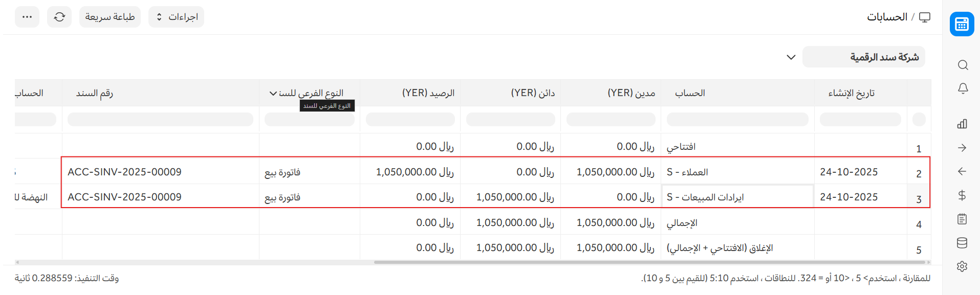Open the database stack sidebar icon

962,243
